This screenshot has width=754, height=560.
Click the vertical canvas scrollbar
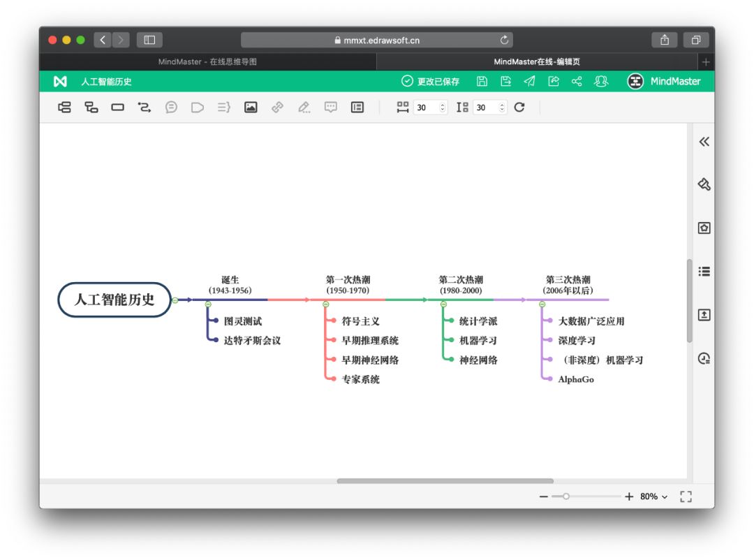click(x=690, y=301)
